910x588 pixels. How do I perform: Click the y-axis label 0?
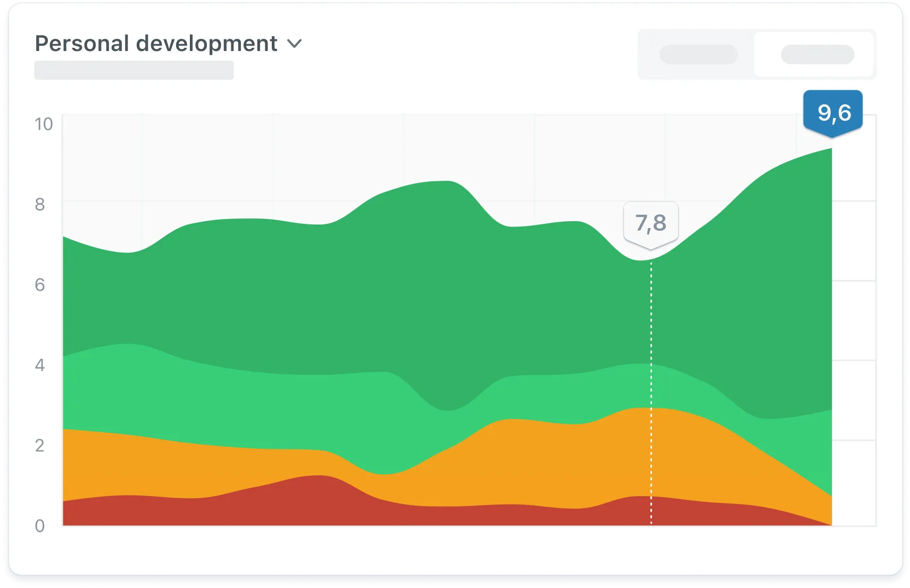pyautogui.click(x=40, y=526)
